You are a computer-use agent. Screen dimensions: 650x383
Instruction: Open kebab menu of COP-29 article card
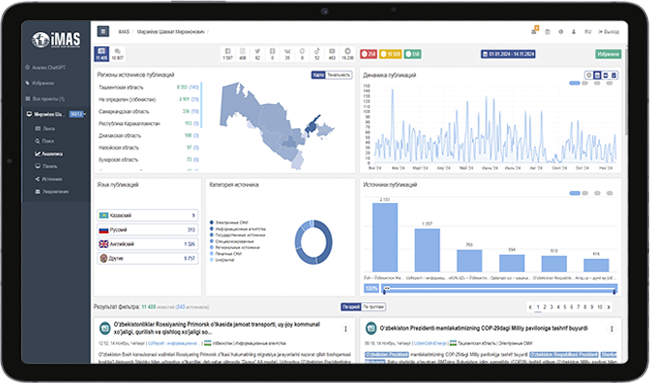[611, 329]
